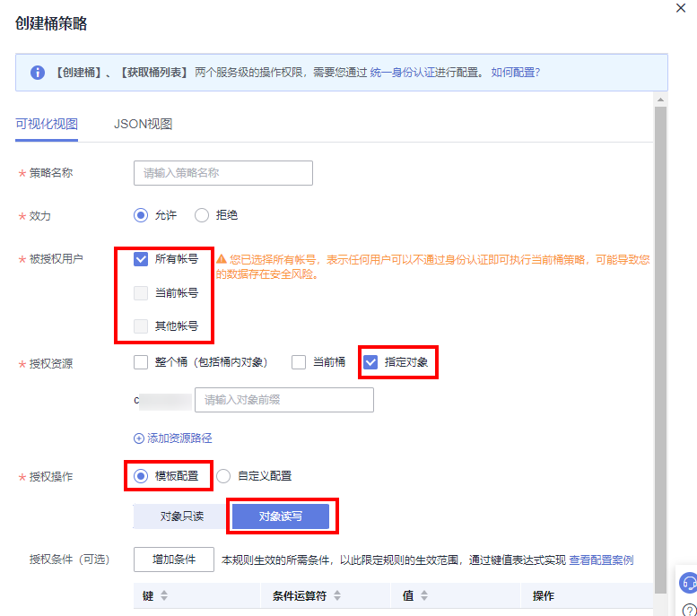Viewport: 697px width, 616px height.
Task: Switch to the 可视化视图 tab
Action: pyautogui.click(x=47, y=124)
